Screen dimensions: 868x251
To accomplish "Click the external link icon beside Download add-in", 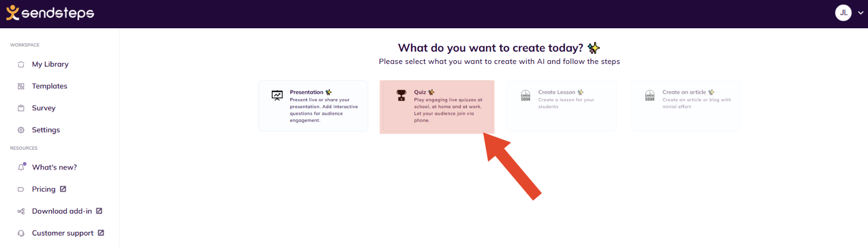I will [99, 210].
